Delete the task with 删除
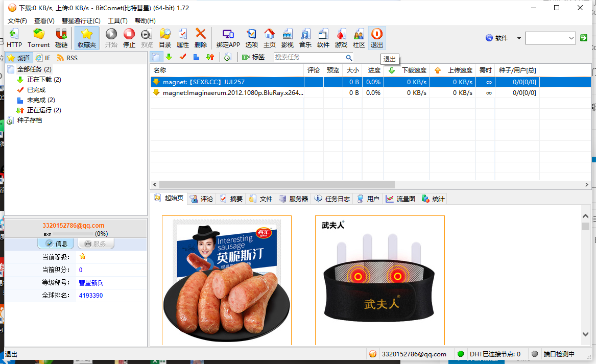The height and width of the screenshot is (364, 596). coord(200,38)
